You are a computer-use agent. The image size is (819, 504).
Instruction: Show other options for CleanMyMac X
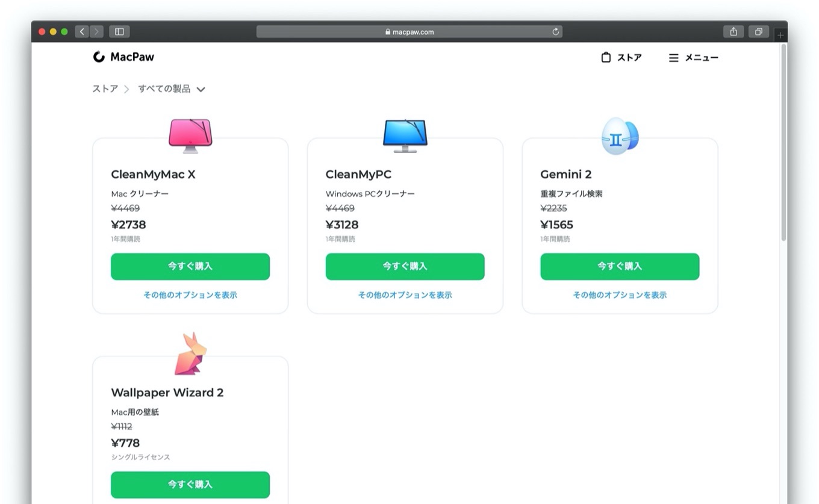coord(190,295)
